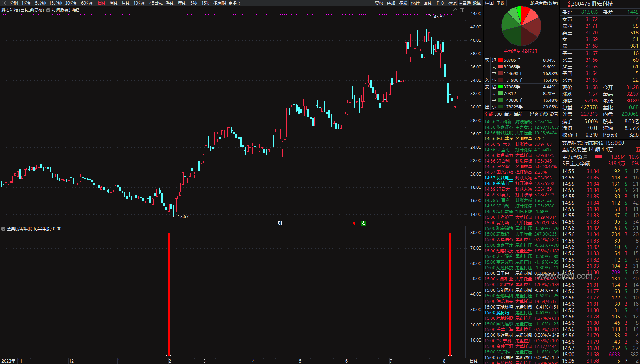
Task: Click the 叠加 overlay button
Action: pyautogui.click(x=391, y=3)
